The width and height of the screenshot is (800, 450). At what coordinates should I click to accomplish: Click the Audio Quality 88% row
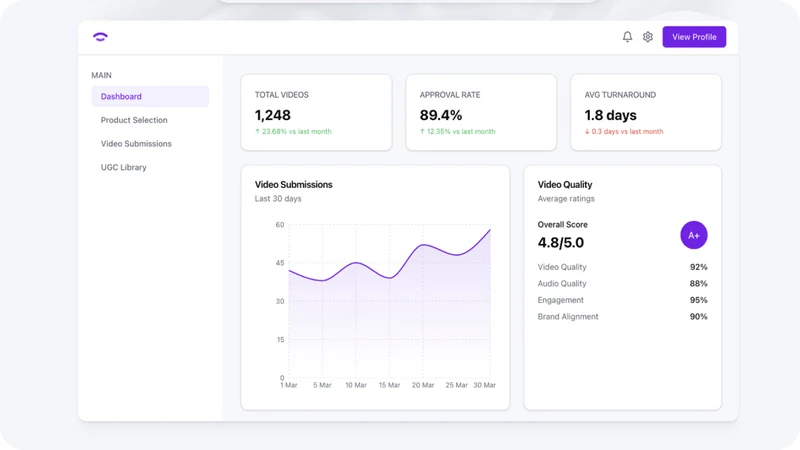click(x=622, y=283)
